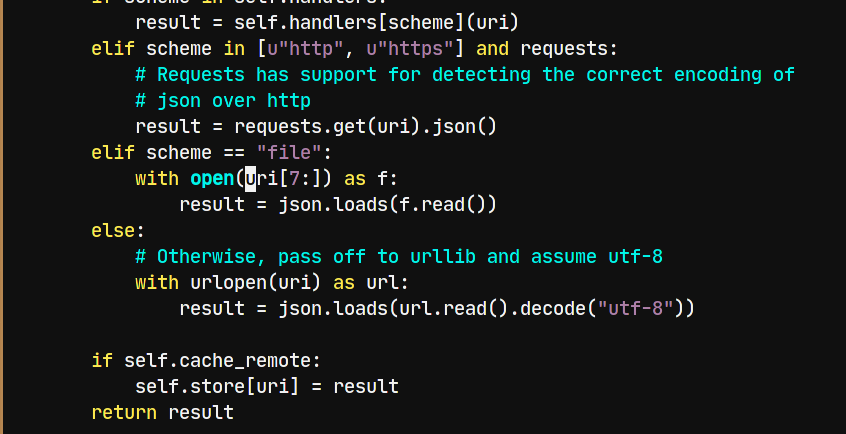Image resolution: width=846 pixels, height=434 pixels.
Task: Click the string literal "file"
Action: 289,153
